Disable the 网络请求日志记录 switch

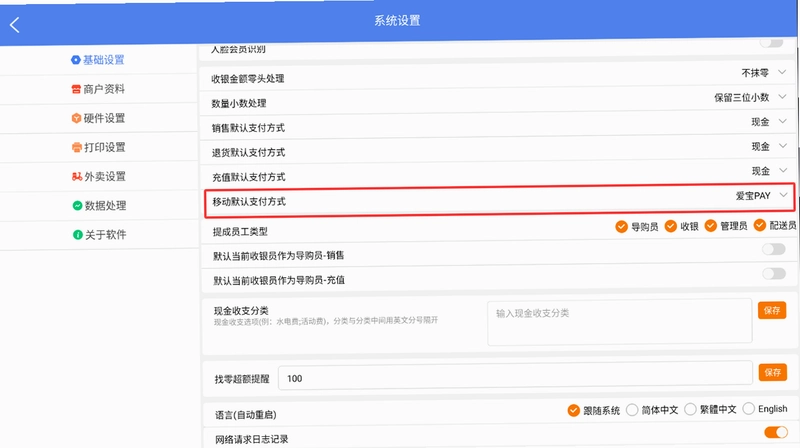(776, 433)
